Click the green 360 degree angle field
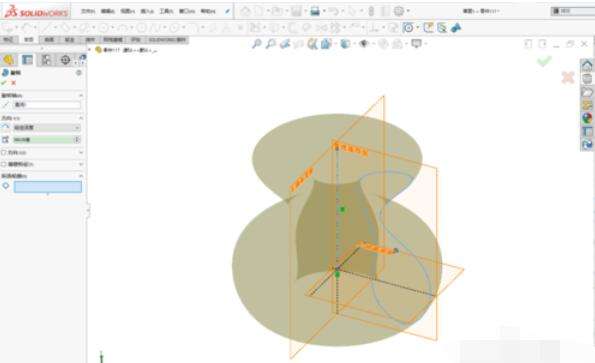Image resolution: width=595 pixels, height=363 pixels. tap(44, 140)
